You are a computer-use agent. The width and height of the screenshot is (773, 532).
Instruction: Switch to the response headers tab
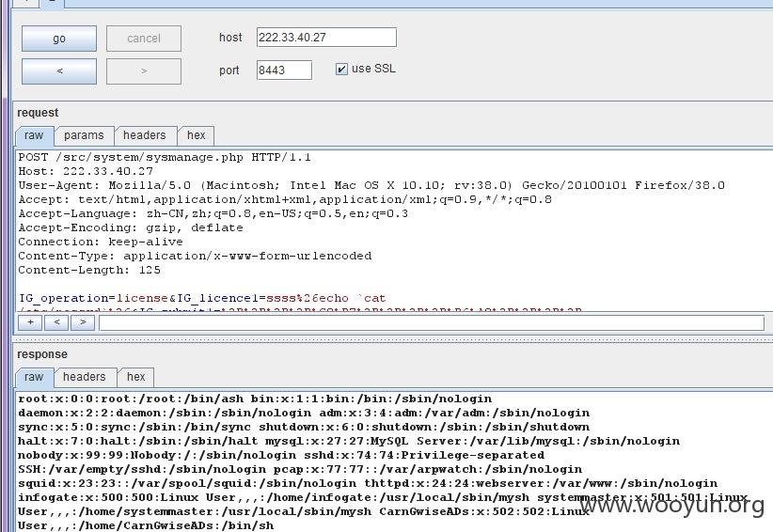[85, 377]
